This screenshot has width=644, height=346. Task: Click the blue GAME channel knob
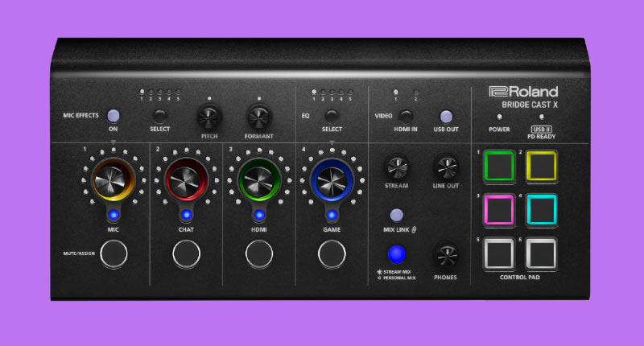pos(332,179)
